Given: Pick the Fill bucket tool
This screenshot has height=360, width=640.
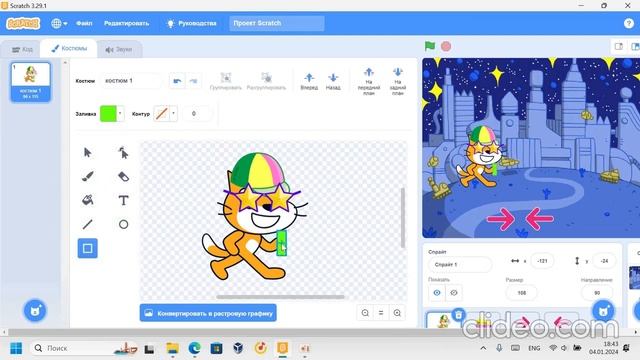Looking at the screenshot, I should pos(87,200).
